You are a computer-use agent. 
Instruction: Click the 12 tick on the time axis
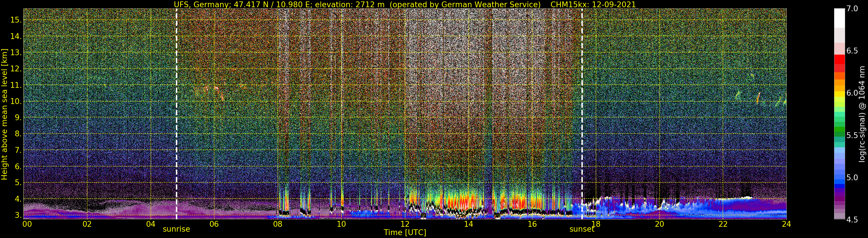405,224
